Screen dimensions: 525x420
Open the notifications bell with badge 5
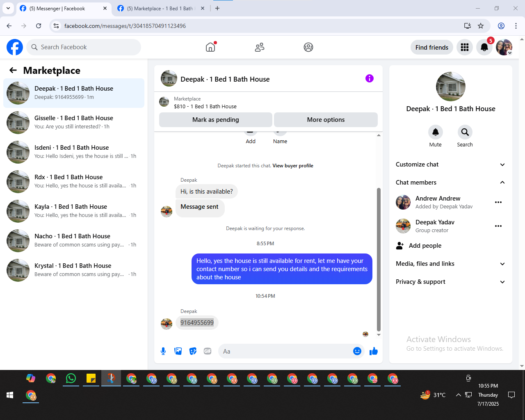click(484, 47)
